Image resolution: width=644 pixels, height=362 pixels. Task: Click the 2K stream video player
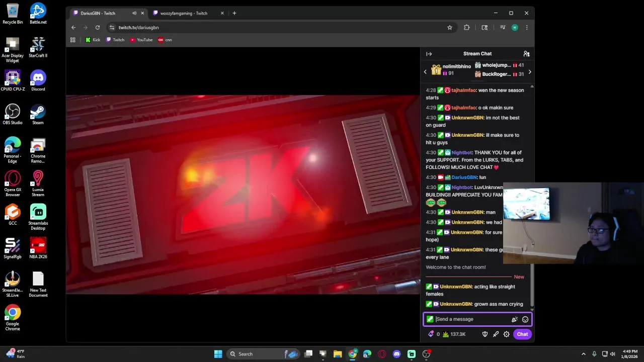(243, 195)
